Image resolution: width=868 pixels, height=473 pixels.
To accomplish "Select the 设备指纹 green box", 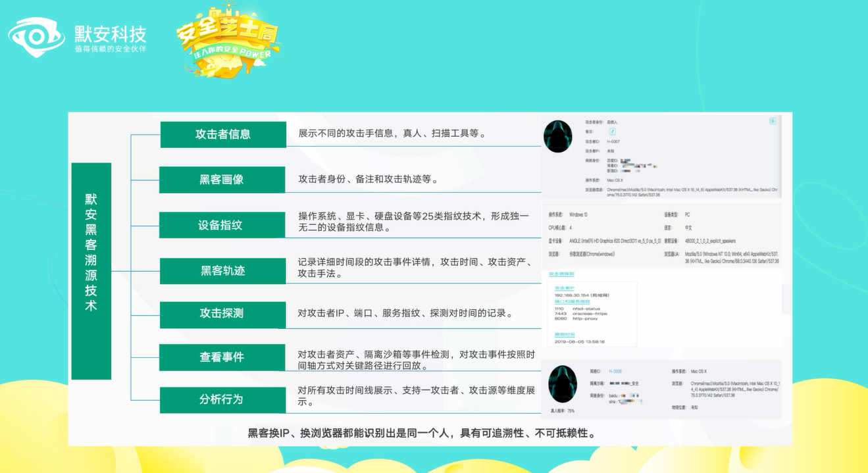I will pyautogui.click(x=222, y=225).
